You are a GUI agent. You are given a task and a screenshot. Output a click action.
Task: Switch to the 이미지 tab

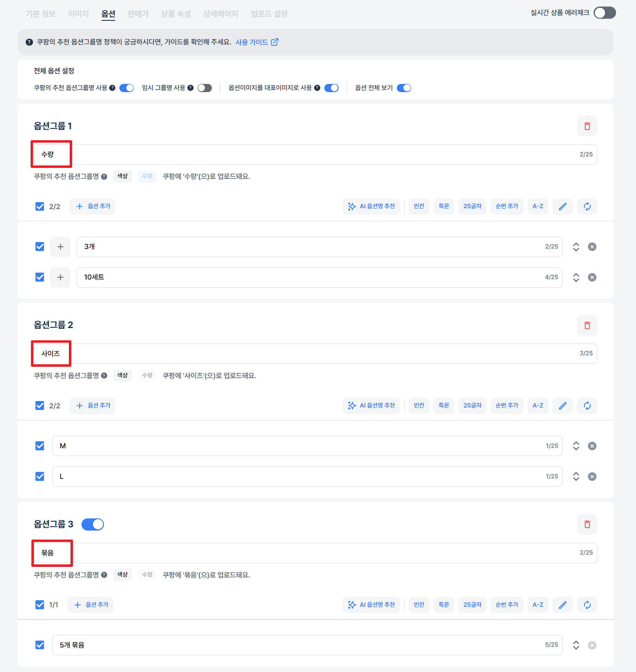click(x=78, y=14)
